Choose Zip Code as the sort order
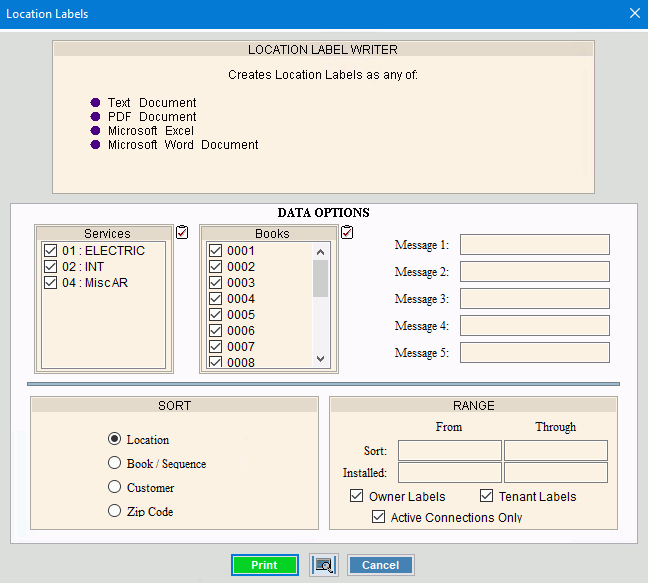The width and height of the screenshot is (648, 583). 115,512
